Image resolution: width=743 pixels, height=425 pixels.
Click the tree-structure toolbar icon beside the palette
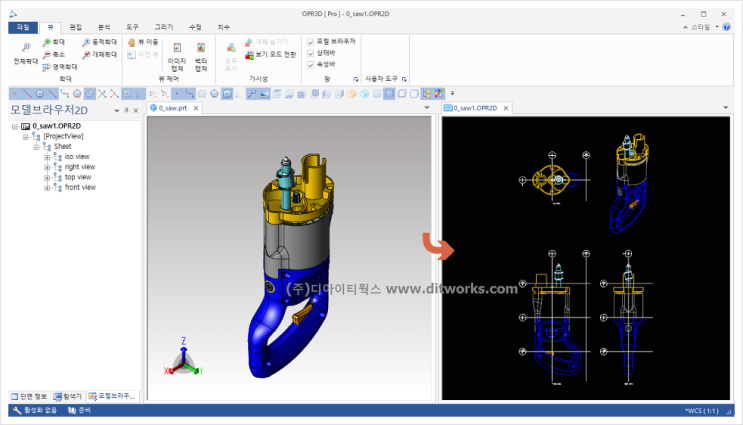point(426,94)
